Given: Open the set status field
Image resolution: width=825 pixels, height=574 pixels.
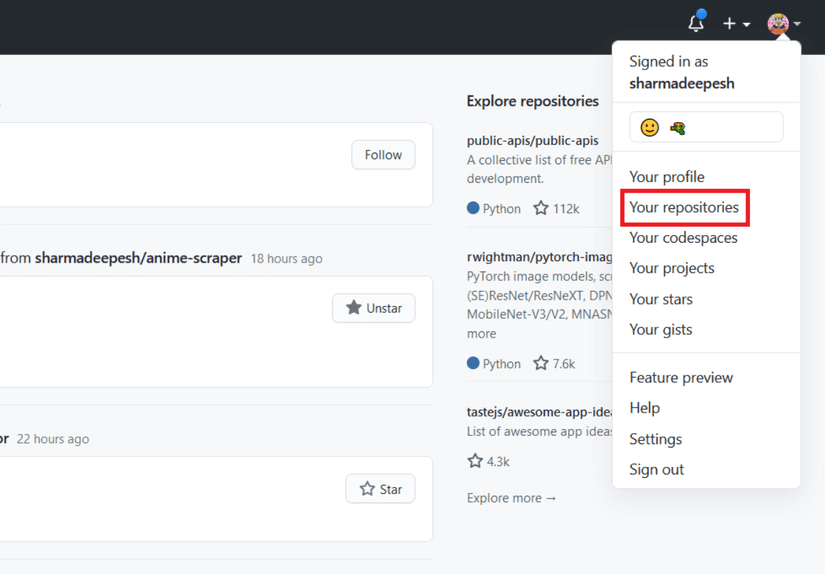Looking at the screenshot, I should click(x=706, y=127).
